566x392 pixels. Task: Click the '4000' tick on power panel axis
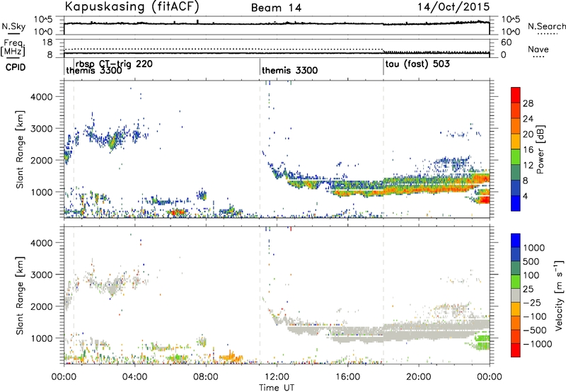[x=42, y=97]
